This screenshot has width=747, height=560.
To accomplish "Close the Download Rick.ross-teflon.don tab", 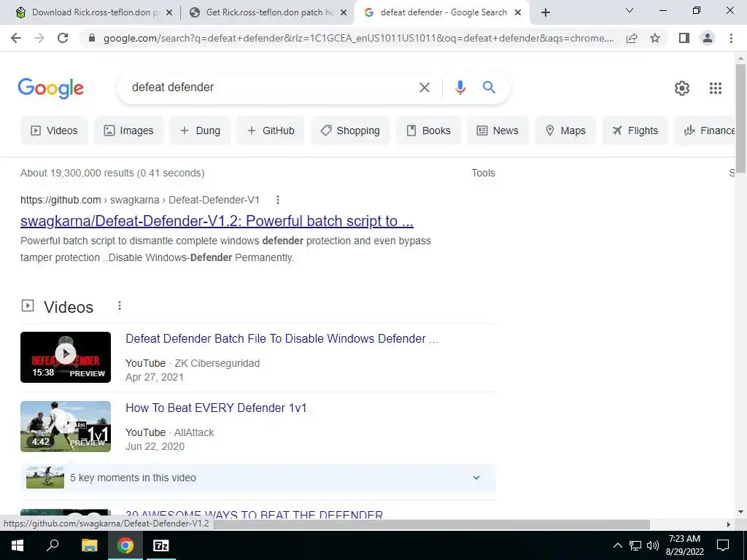I will tap(169, 13).
